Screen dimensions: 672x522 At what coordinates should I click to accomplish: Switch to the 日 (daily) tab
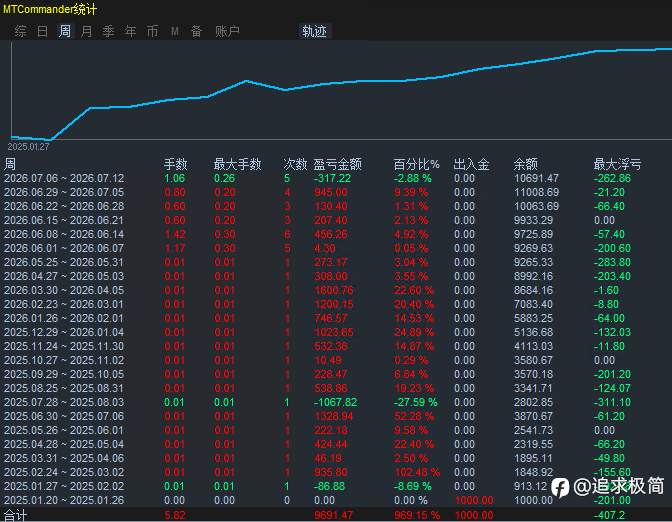tap(42, 31)
